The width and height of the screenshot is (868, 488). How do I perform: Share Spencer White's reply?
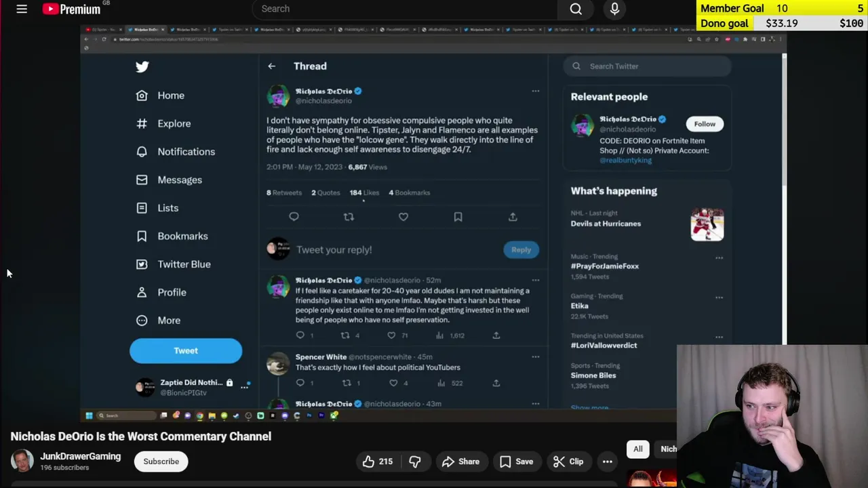click(x=496, y=383)
